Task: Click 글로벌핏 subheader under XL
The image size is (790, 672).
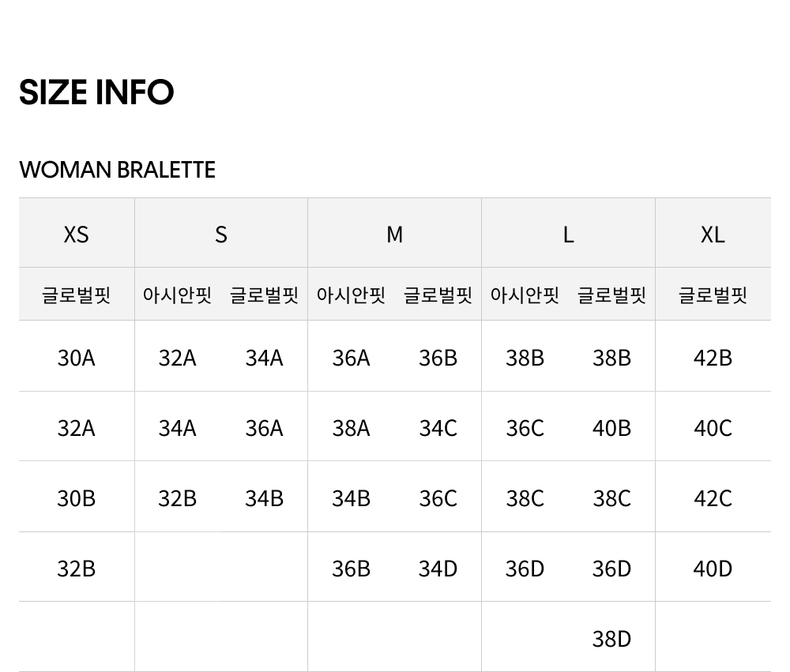Action: click(x=713, y=295)
